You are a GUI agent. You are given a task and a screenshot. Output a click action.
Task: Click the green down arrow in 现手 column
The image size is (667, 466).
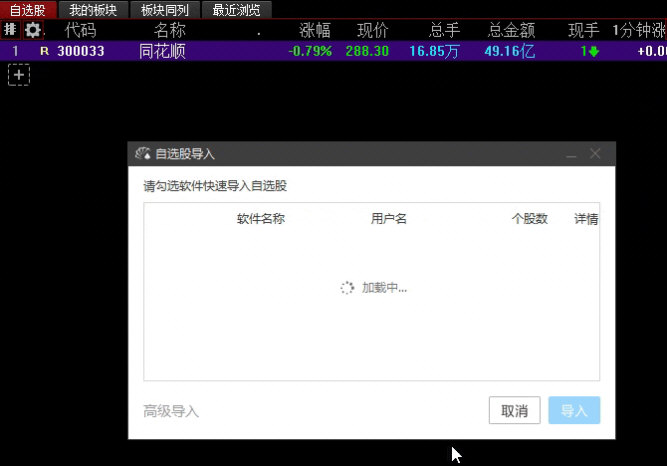(x=594, y=51)
